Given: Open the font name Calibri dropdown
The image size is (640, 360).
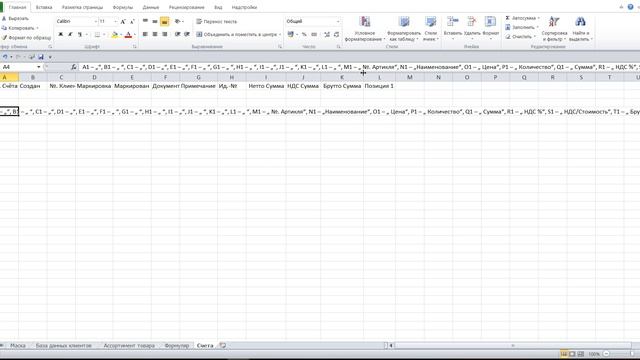Looking at the screenshot, I should coord(96,21).
